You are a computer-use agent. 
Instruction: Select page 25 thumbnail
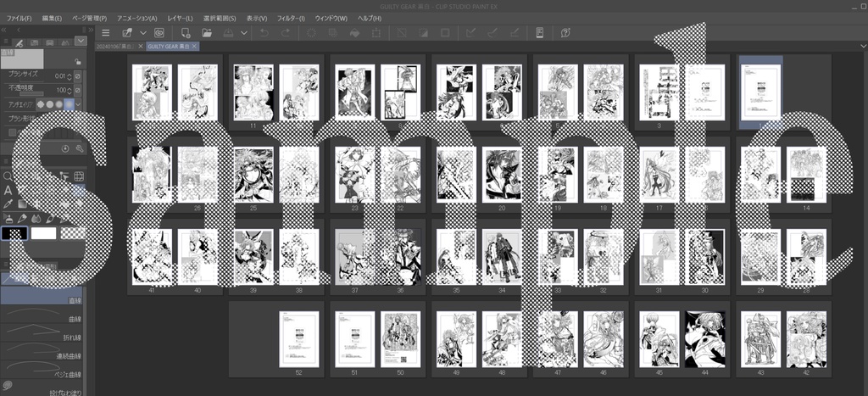253,175
